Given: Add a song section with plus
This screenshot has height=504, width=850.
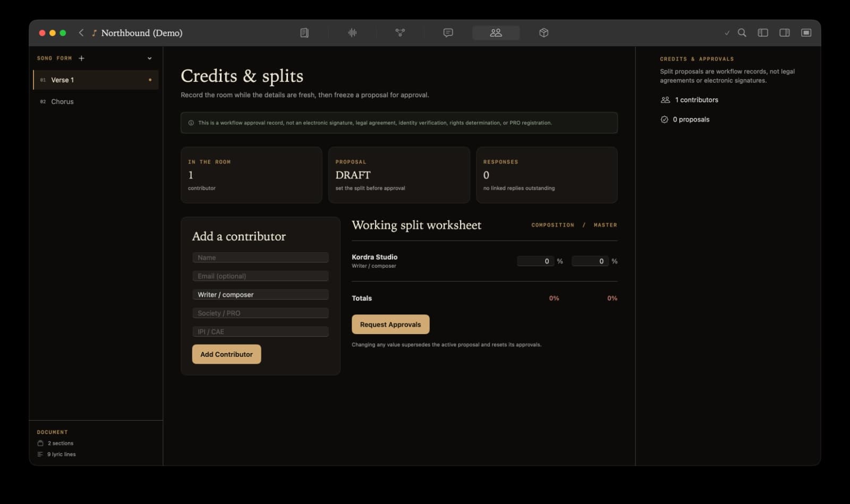Looking at the screenshot, I should pyautogui.click(x=81, y=58).
